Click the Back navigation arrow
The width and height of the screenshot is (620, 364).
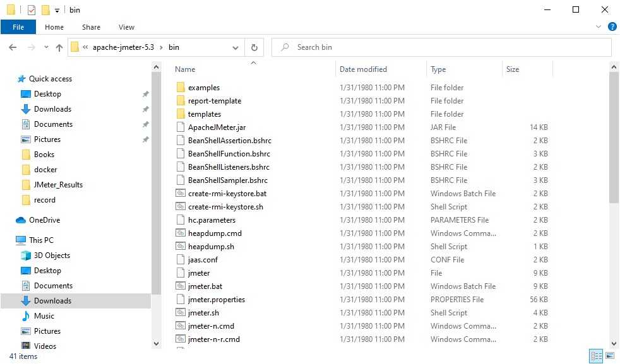click(x=13, y=47)
